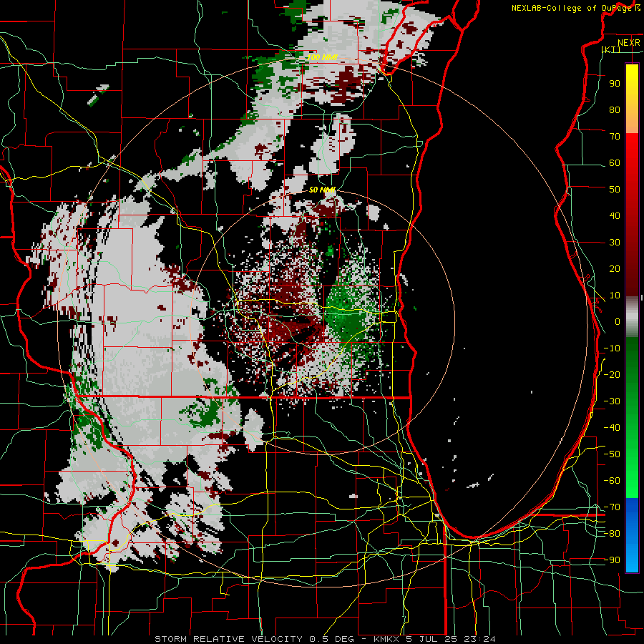Click the -90 scale value
This screenshot has height=644, width=644.
[x=612, y=560]
